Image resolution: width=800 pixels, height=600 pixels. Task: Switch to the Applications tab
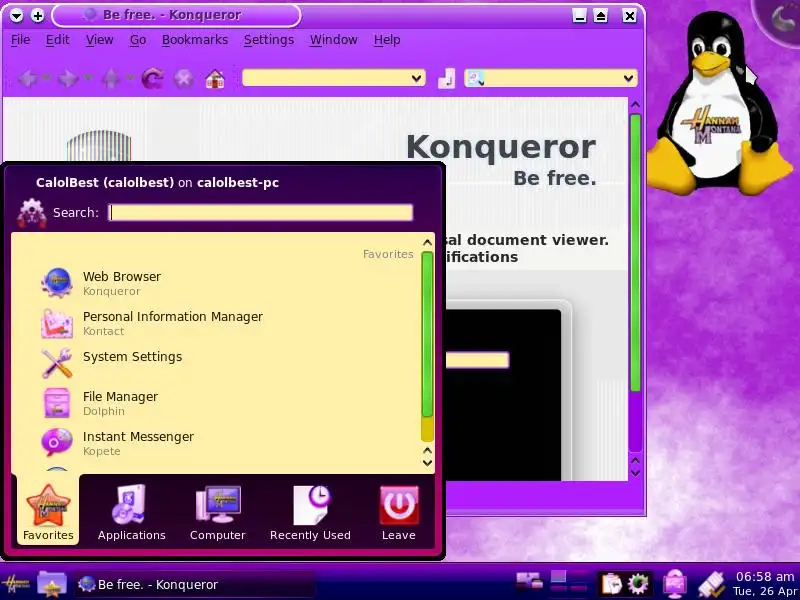point(132,512)
